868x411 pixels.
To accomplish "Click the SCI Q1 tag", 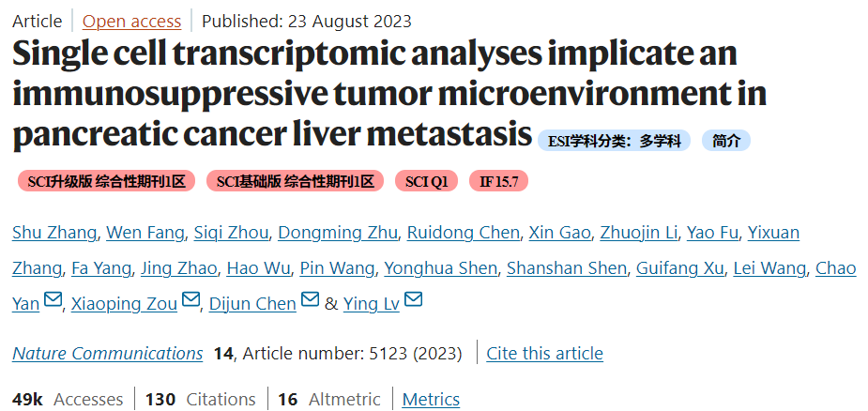I will coord(426,181).
